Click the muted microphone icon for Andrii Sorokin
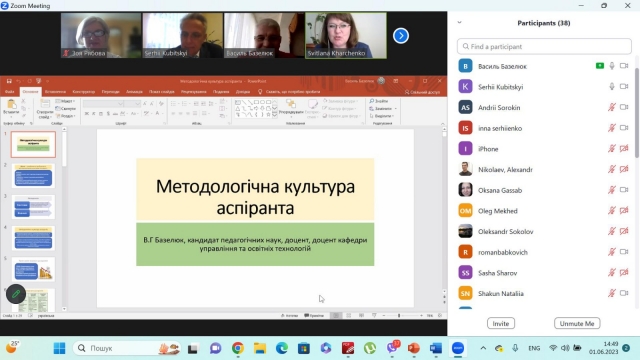 coord(611,107)
